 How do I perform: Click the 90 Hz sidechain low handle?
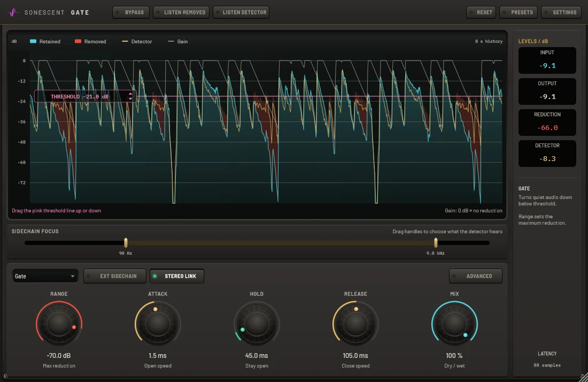pyautogui.click(x=126, y=243)
